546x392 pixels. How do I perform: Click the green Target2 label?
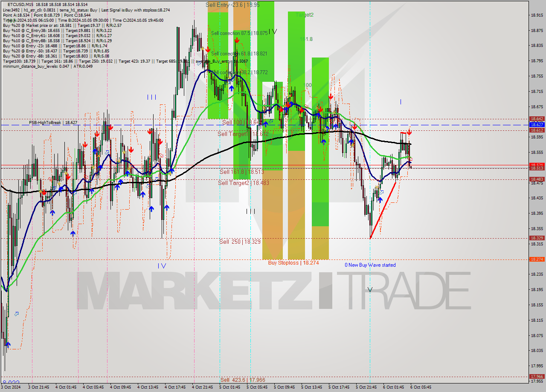(x=305, y=15)
